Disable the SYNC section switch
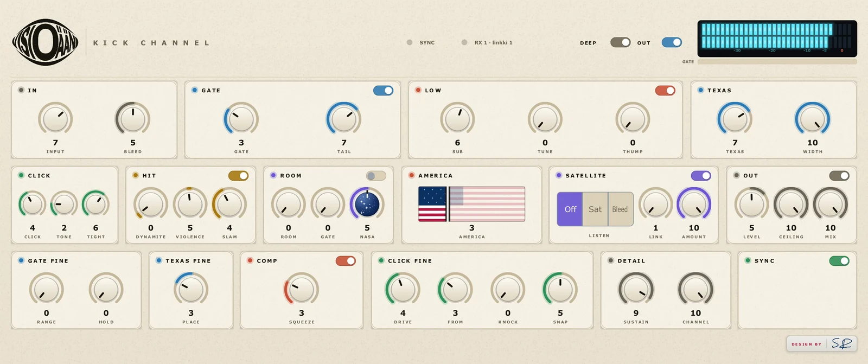868x364 pixels. (x=839, y=261)
